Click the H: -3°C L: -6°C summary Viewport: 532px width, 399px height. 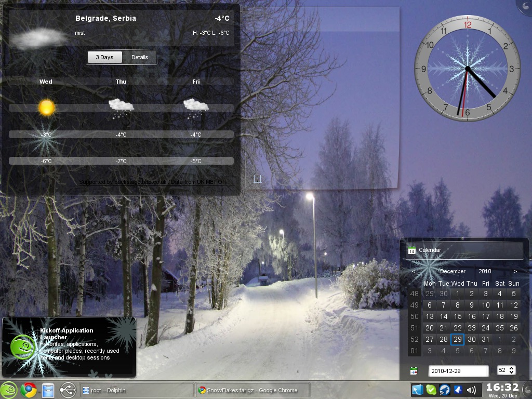(211, 33)
